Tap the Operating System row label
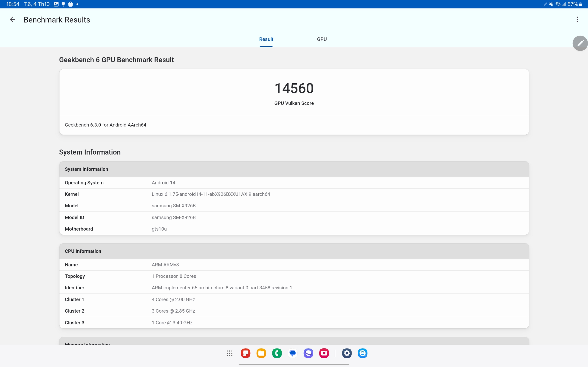588x367 pixels. pyautogui.click(x=84, y=183)
